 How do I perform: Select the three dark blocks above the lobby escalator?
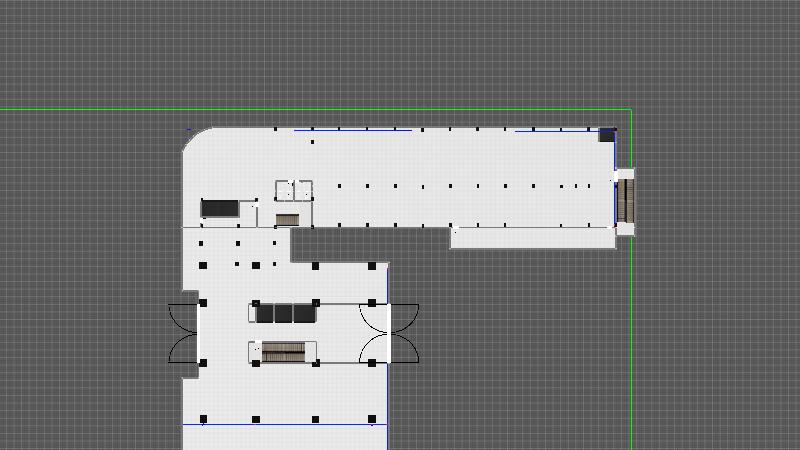285,313
